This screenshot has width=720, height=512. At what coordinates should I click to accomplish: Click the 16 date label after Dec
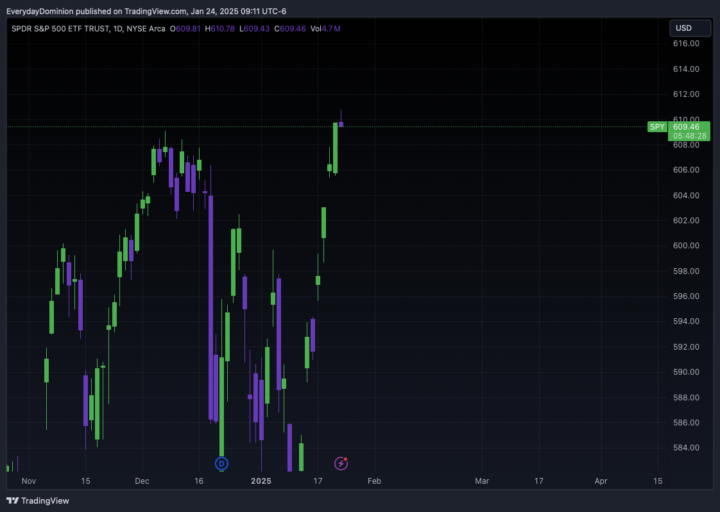pyautogui.click(x=199, y=481)
